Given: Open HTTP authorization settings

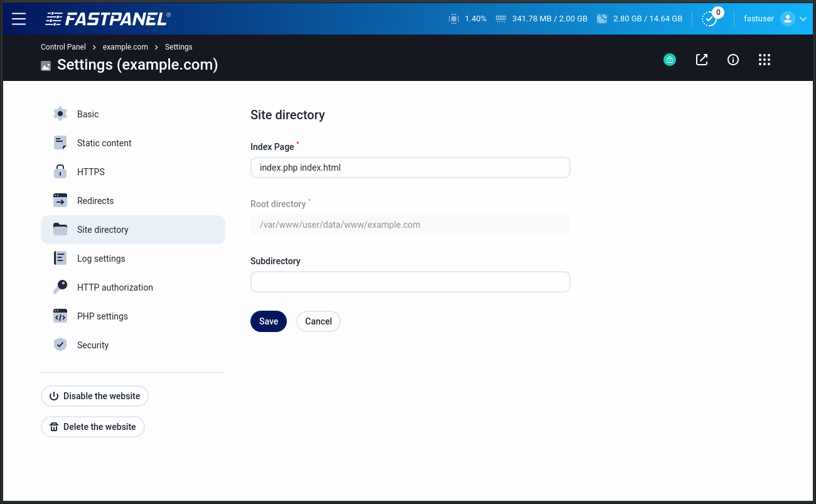Looking at the screenshot, I should (133, 287).
